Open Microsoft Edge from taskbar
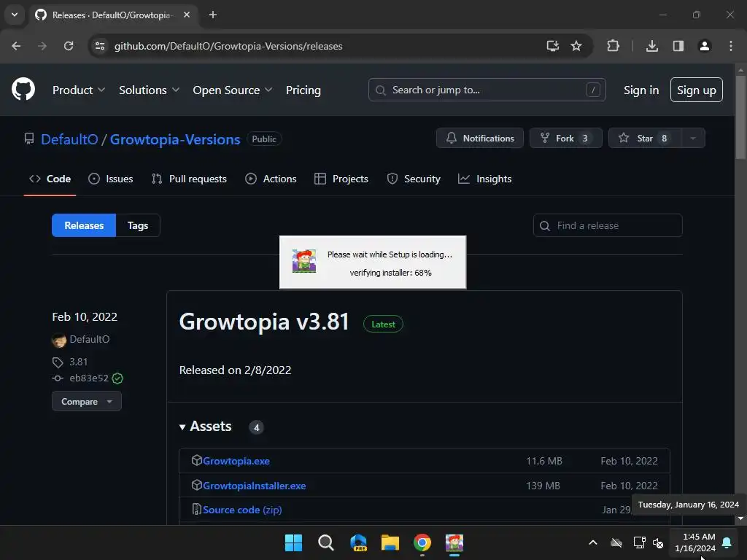747x560 pixels. click(x=358, y=542)
